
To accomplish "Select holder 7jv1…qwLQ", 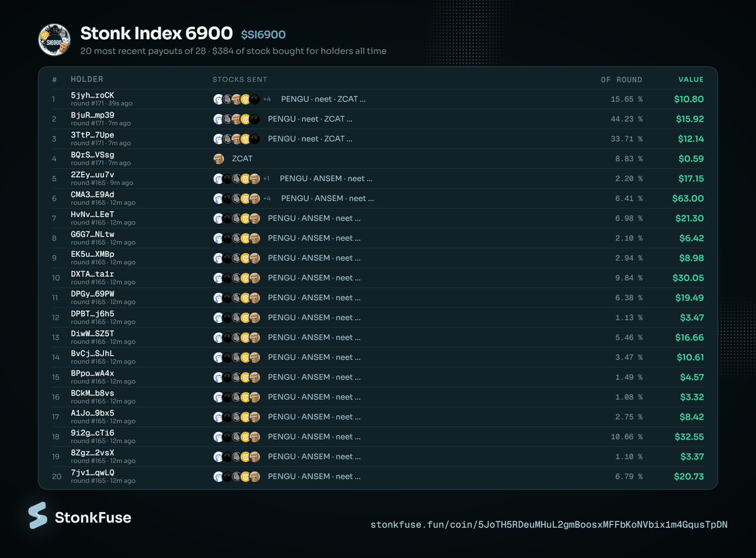I will [93, 472].
